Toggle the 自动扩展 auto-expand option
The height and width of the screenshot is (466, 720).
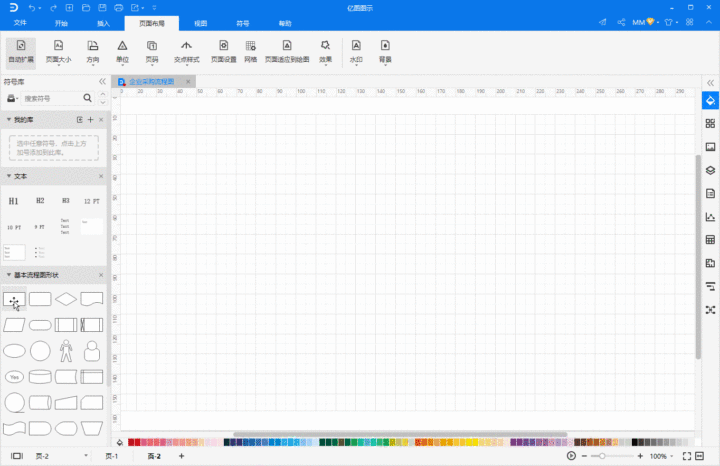pyautogui.click(x=21, y=53)
